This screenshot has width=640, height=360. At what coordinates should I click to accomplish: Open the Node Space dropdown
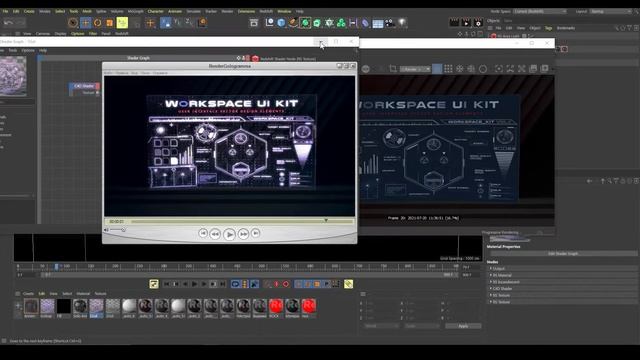tap(540, 11)
